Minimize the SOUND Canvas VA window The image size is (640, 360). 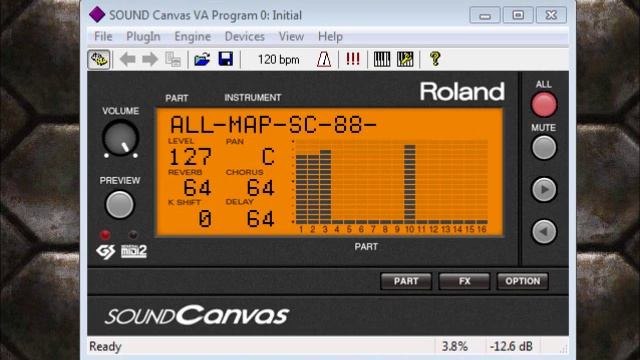pos(485,16)
